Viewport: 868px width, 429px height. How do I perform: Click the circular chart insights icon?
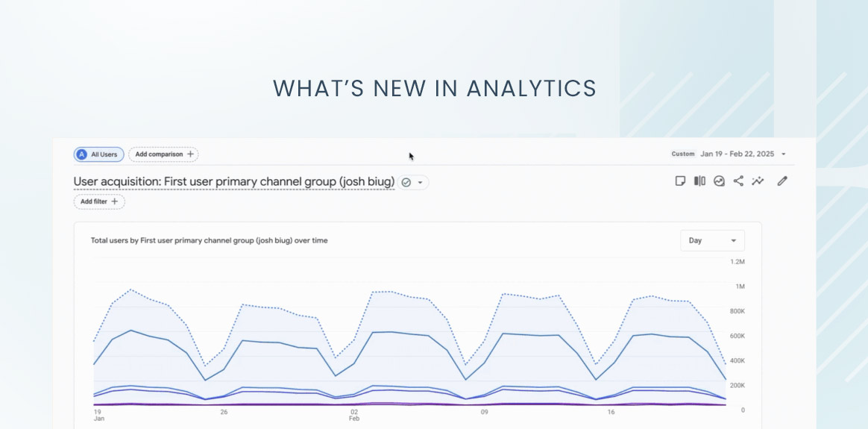(719, 181)
